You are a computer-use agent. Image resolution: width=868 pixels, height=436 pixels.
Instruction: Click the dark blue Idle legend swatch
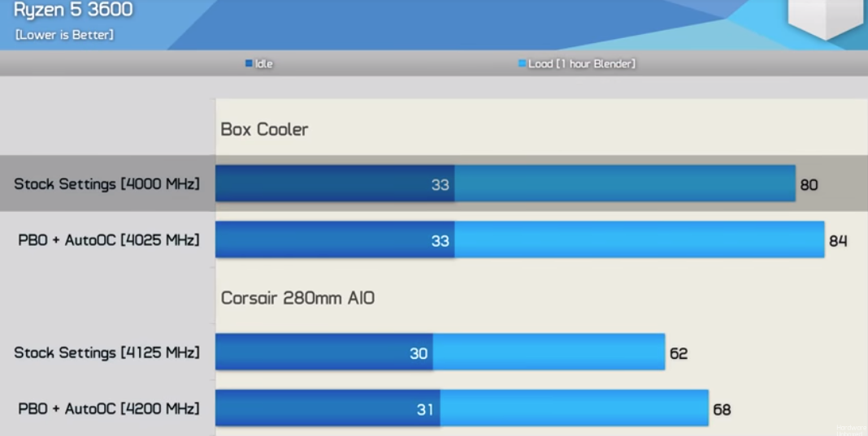[250, 63]
